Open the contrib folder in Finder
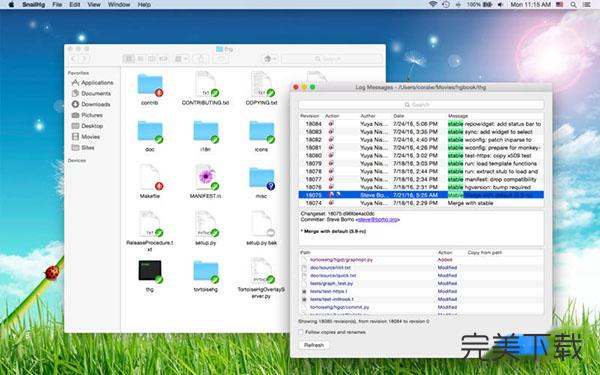Image resolution: width=600 pixels, height=375 pixels. click(150, 85)
